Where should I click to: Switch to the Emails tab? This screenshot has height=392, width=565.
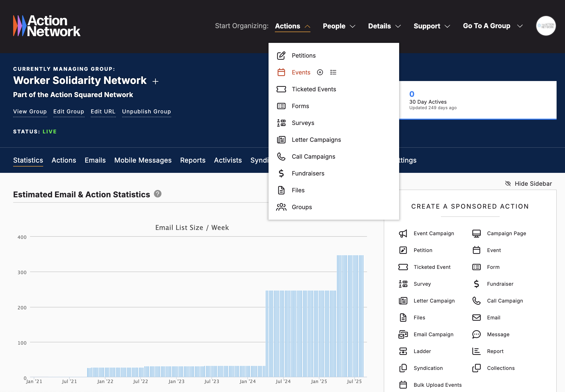[x=95, y=160]
